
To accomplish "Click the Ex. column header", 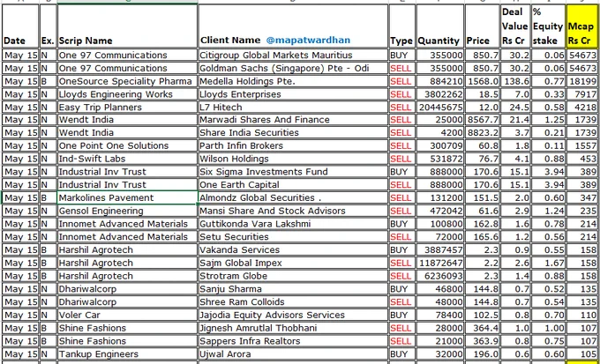I will [49, 26].
